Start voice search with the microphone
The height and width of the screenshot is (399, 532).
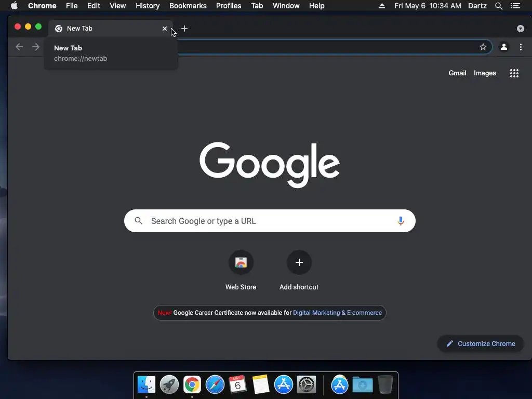(401, 221)
